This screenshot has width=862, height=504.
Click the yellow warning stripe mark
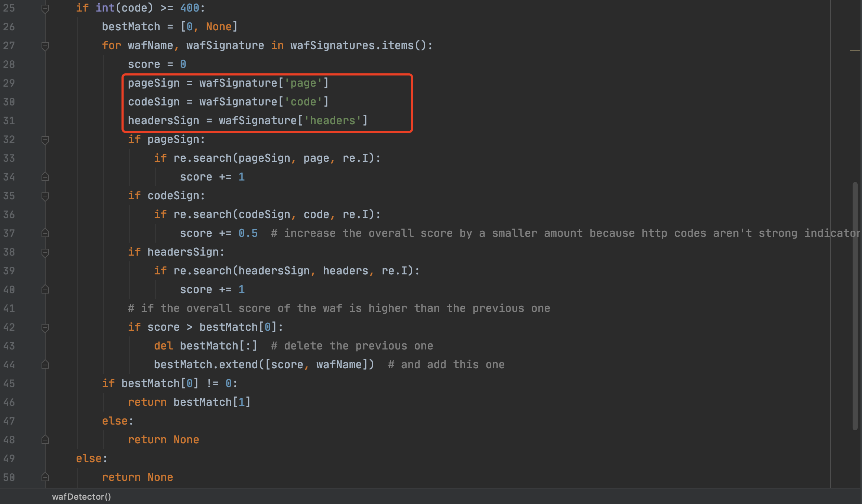click(x=854, y=51)
